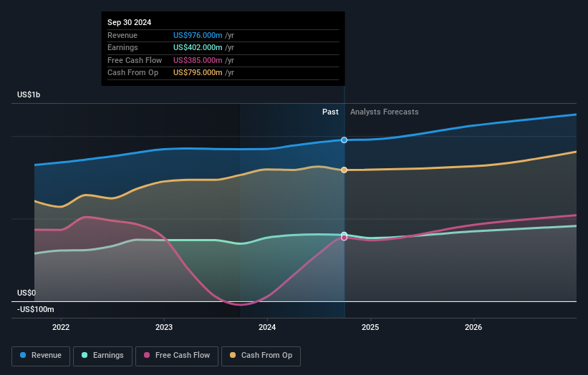The width and height of the screenshot is (588, 375).
Task: Toggle the Earnings legend series
Action: pyautogui.click(x=102, y=356)
